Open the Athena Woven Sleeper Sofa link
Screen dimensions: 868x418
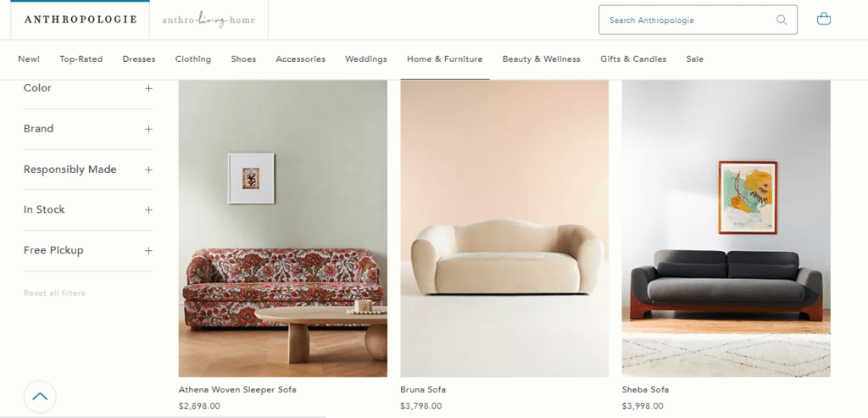pos(237,390)
